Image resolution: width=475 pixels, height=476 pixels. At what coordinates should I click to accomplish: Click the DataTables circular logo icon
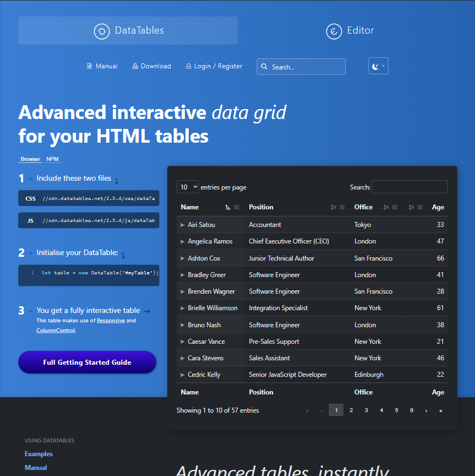(102, 31)
